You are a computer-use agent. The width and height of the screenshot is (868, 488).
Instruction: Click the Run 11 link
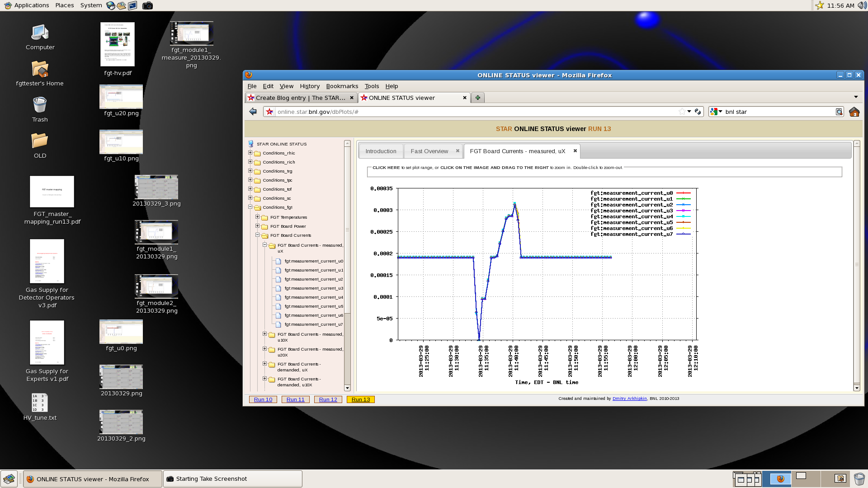pos(296,399)
